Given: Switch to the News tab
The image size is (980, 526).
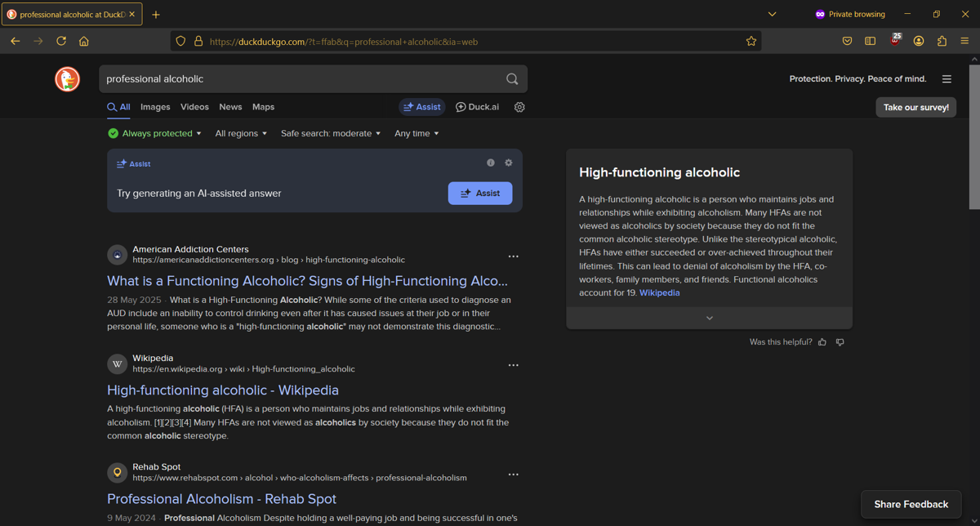Looking at the screenshot, I should click(x=230, y=107).
